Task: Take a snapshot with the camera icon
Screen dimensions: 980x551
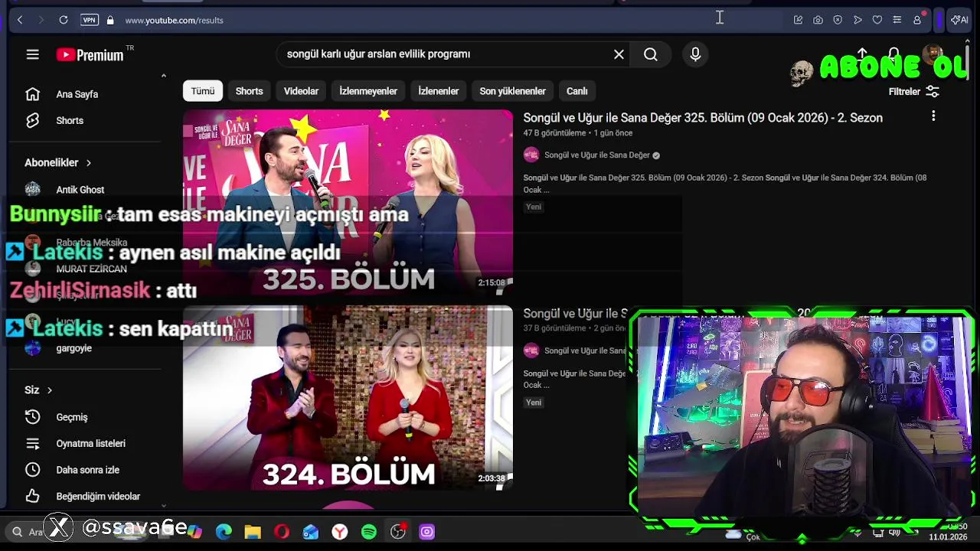Action: click(818, 20)
